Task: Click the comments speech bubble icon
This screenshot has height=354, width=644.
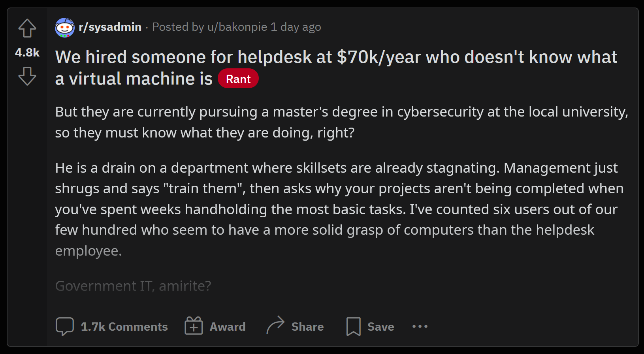Action: click(x=65, y=326)
